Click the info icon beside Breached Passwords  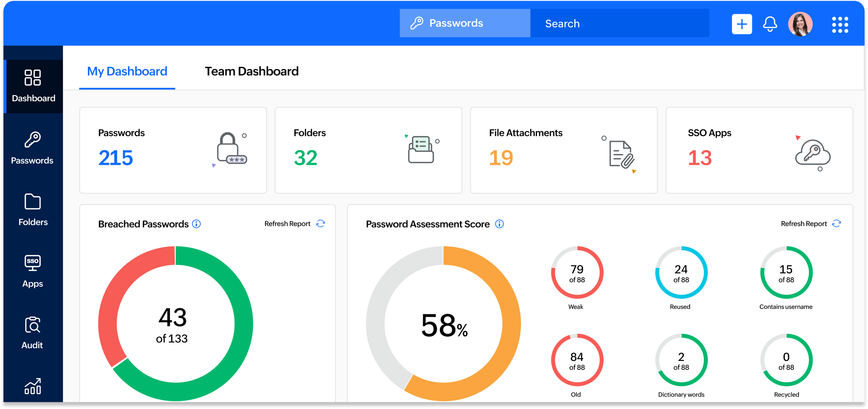(196, 224)
